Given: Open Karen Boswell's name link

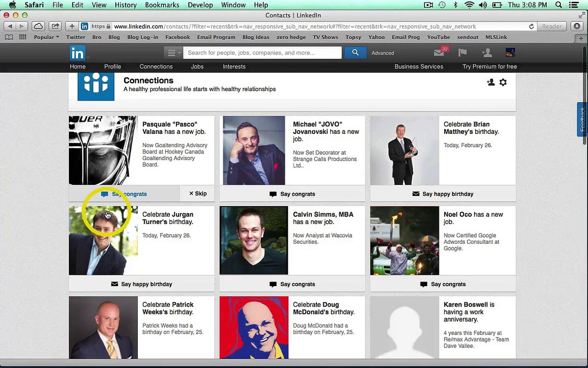Looking at the screenshot, I should pyautogui.click(x=465, y=305).
